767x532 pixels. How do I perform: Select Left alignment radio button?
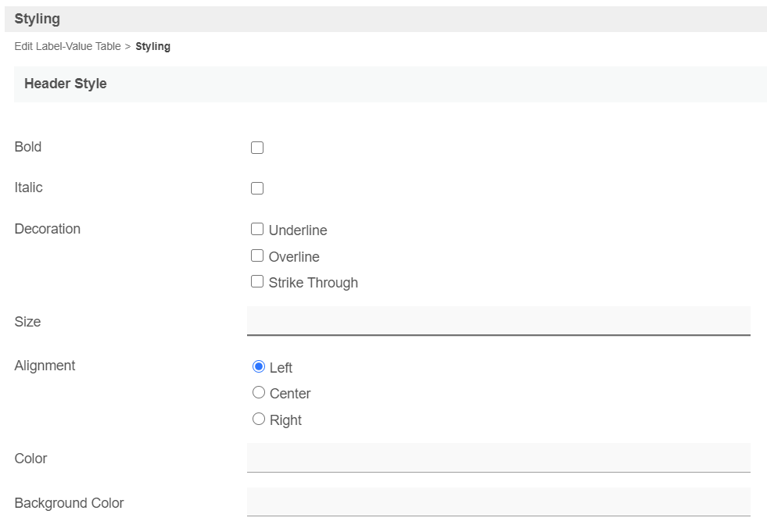tap(259, 367)
